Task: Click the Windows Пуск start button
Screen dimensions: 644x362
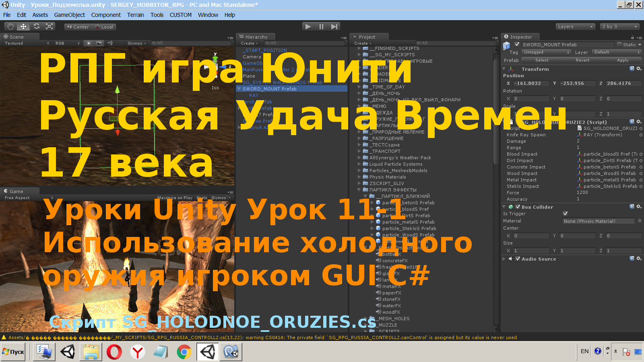Action: click(x=13, y=352)
